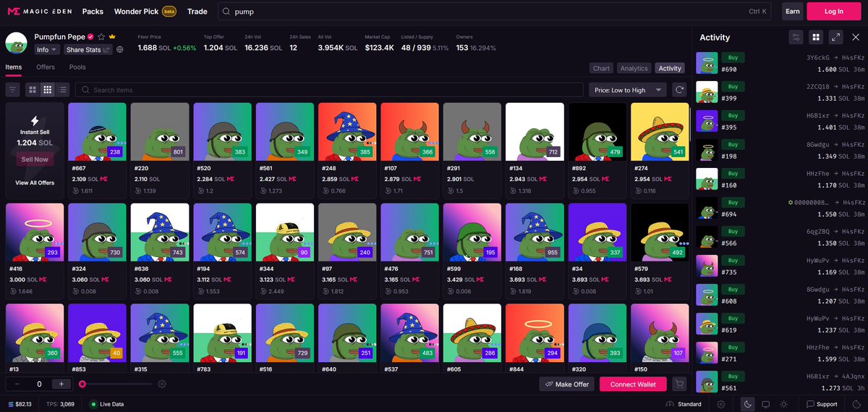
Task: Click Buy on activity item #561
Action: click(733, 376)
